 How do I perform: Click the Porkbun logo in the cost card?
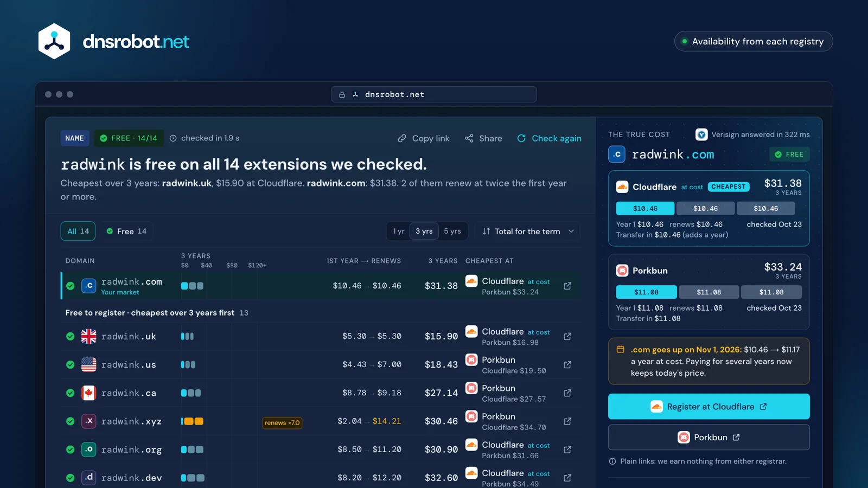[622, 271]
